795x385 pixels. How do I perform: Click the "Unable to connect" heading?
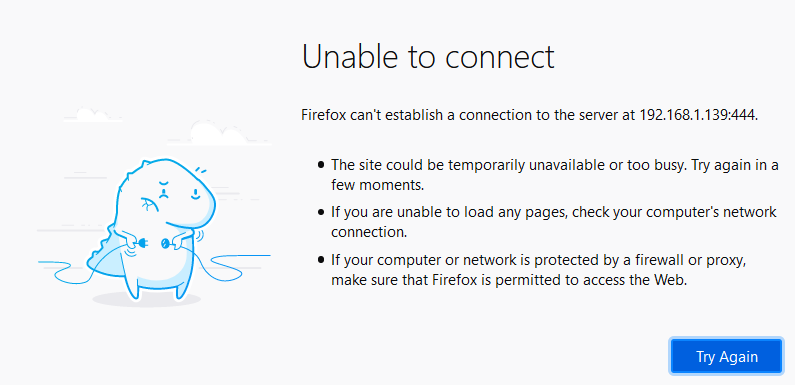(x=428, y=56)
